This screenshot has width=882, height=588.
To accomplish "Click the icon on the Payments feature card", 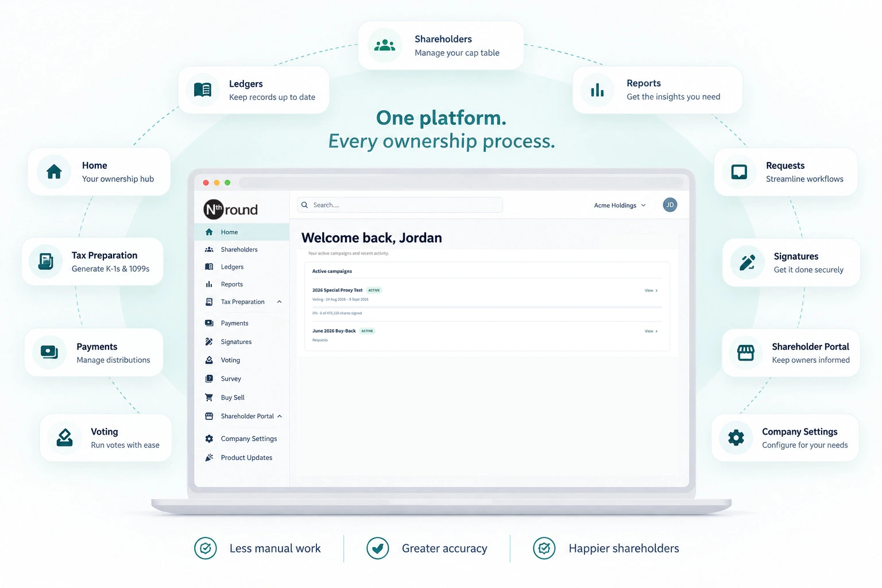I will pos(49,353).
